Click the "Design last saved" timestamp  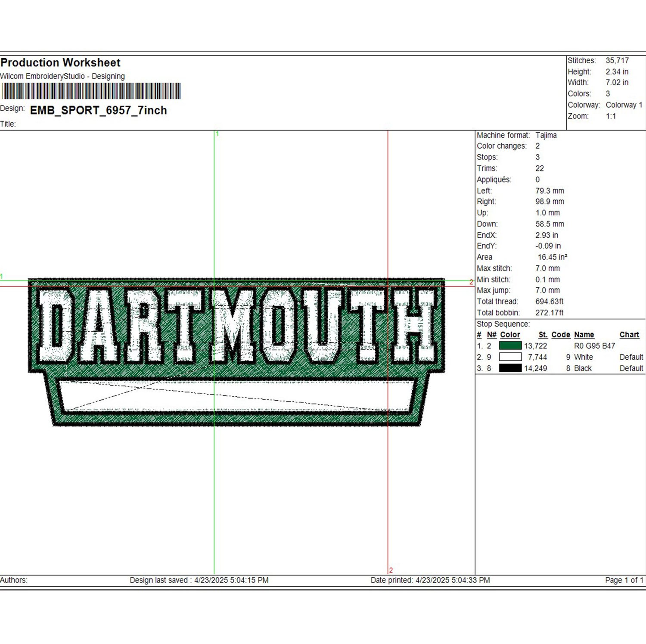pos(199,580)
